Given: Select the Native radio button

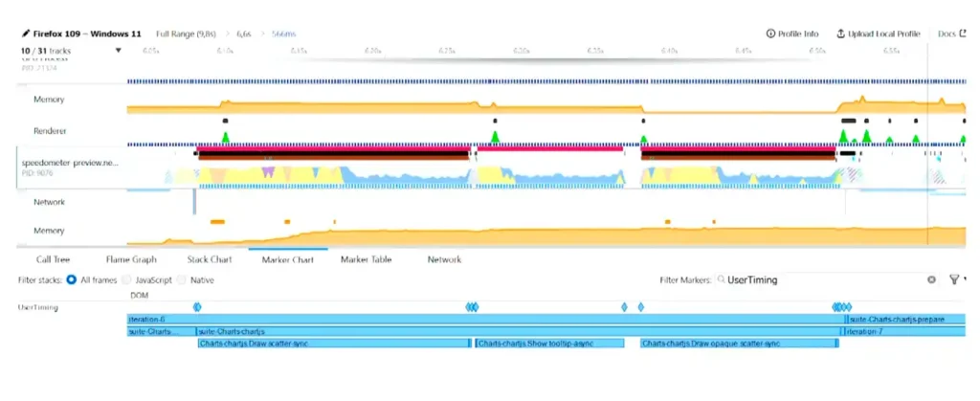Looking at the screenshot, I should pos(181,279).
